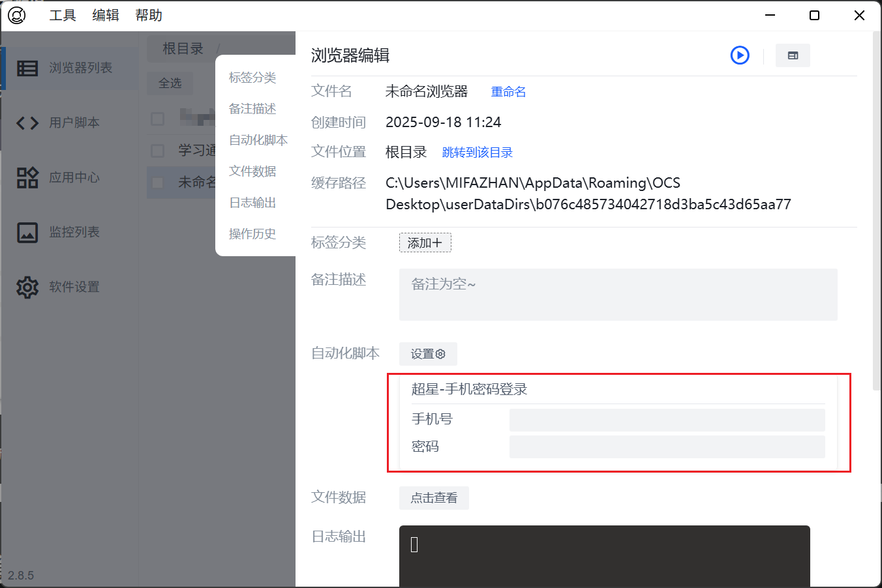The width and height of the screenshot is (882, 588).
Task: Click into the 手机号 input field
Action: point(667,420)
